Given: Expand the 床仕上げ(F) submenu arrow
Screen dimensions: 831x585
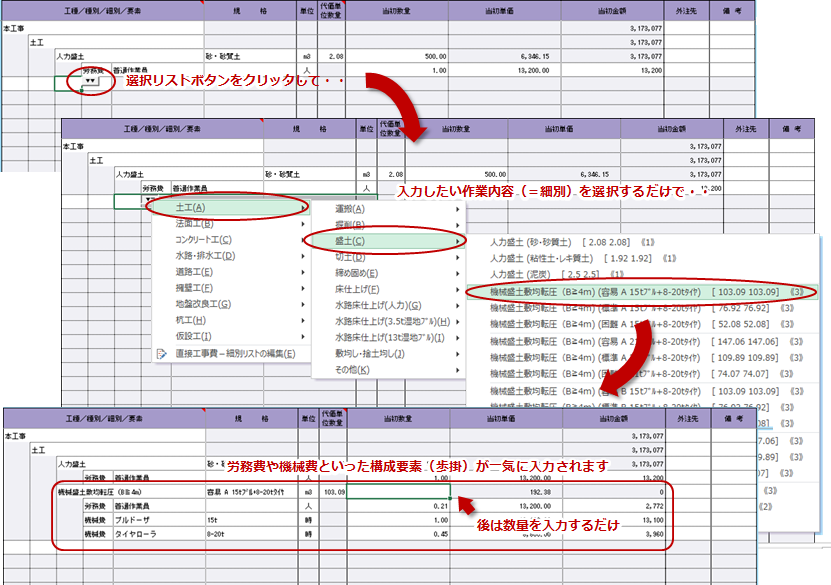Looking at the screenshot, I should (x=457, y=290).
